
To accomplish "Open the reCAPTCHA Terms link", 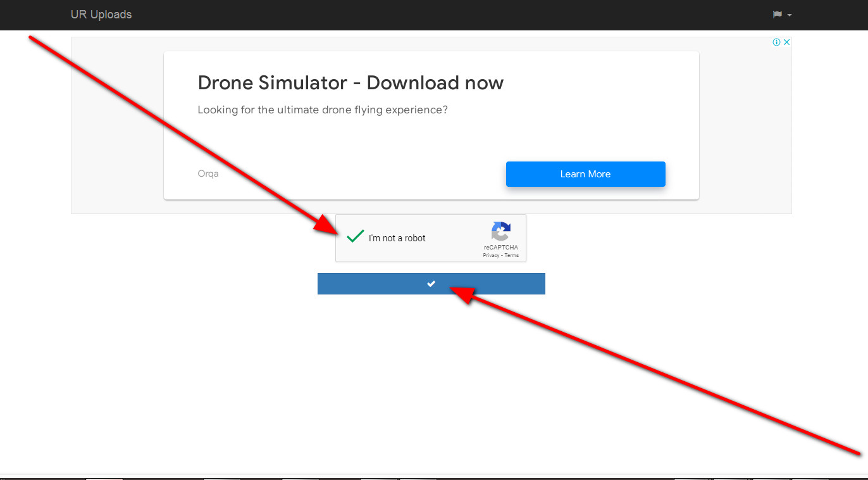I will click(512, 256).
